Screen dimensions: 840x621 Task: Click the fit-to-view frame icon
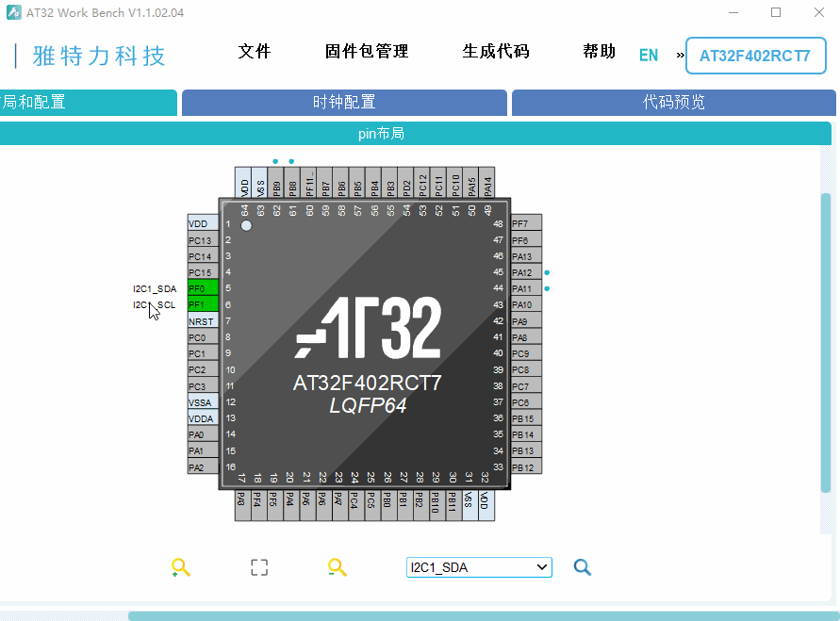(258, 567)
